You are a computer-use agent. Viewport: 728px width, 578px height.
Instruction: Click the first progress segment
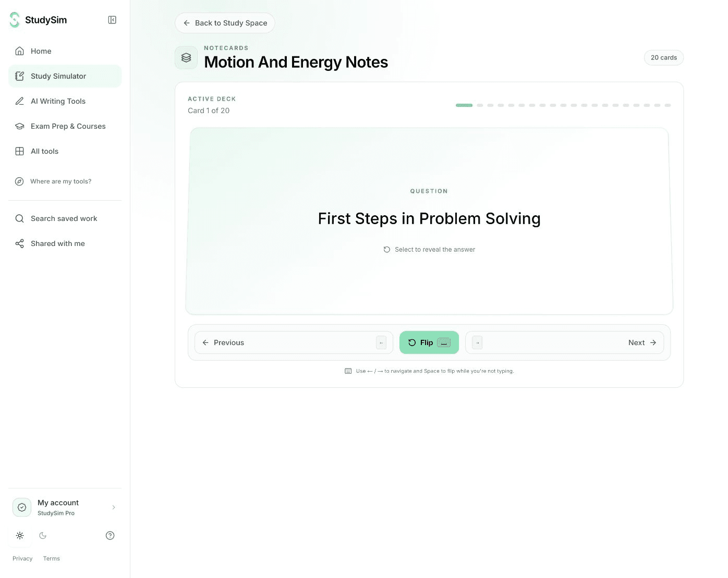[464, 105]
